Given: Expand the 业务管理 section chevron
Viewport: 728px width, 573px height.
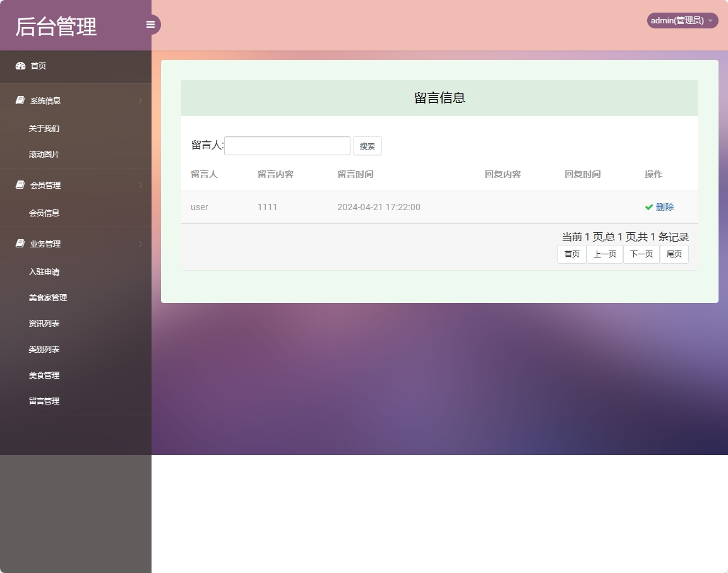Looking at the screenshot, I should (140, 244).
